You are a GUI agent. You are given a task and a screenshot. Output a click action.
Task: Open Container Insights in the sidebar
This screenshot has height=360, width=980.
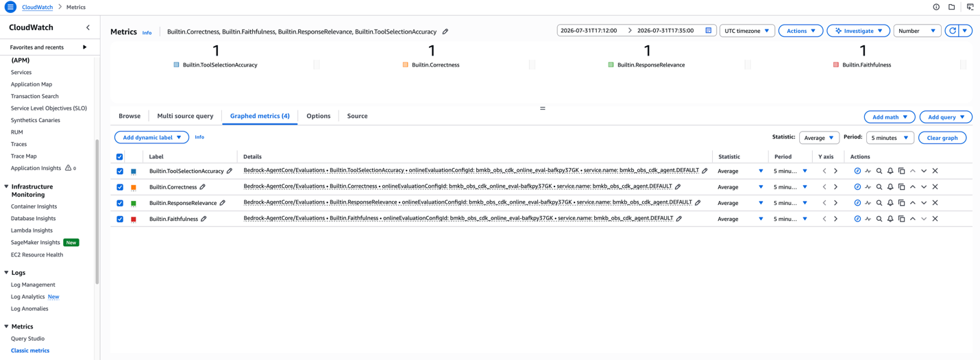[34, 206]
